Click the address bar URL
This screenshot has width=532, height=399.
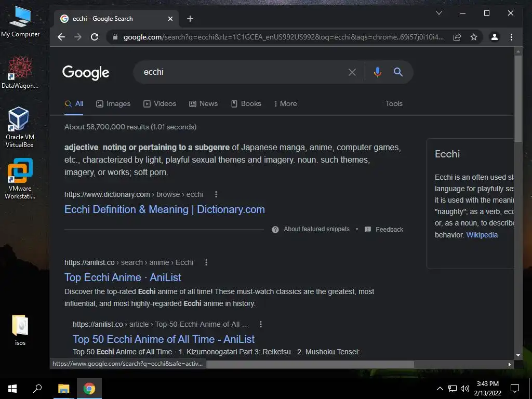pos(283,37)
